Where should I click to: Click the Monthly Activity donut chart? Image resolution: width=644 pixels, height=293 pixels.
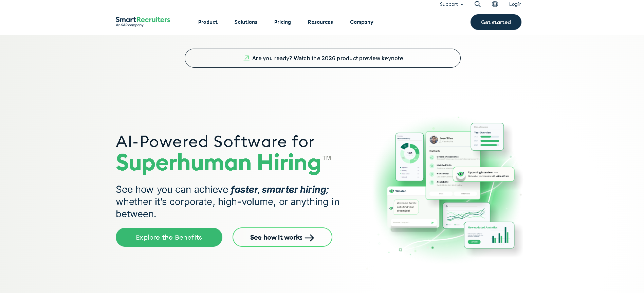coord(410,154)
